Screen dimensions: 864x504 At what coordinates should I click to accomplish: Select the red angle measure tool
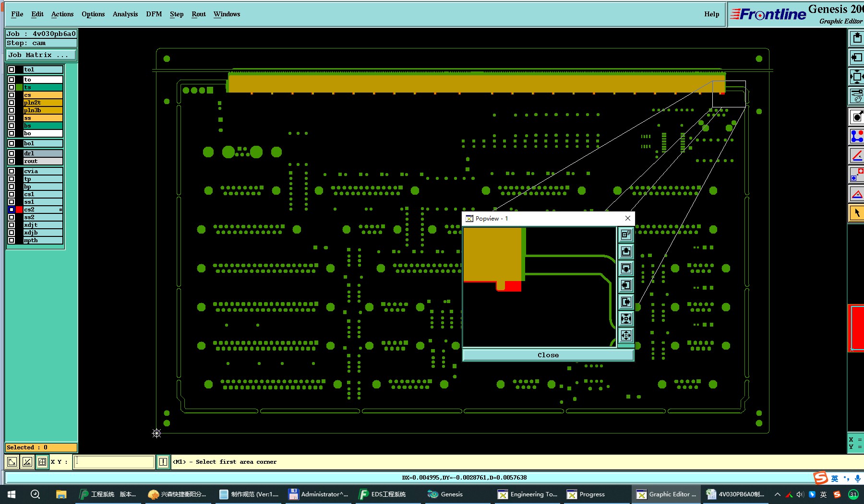857,155
